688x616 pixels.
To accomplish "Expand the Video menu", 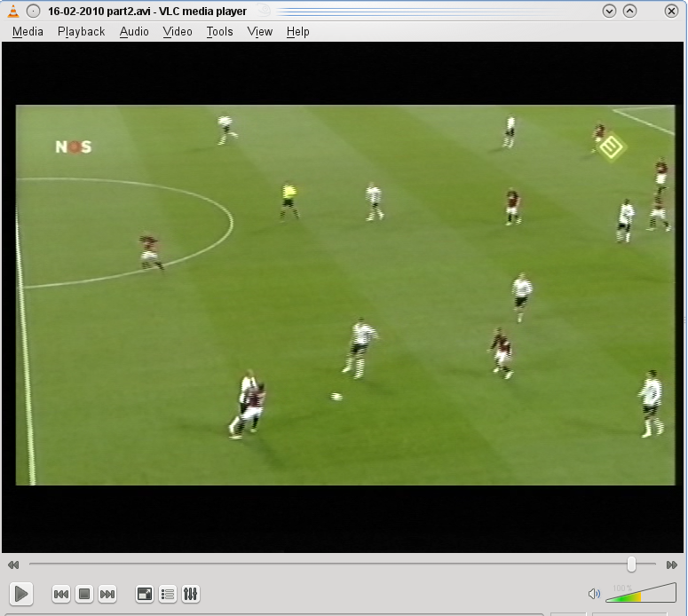I will point(178,31).
